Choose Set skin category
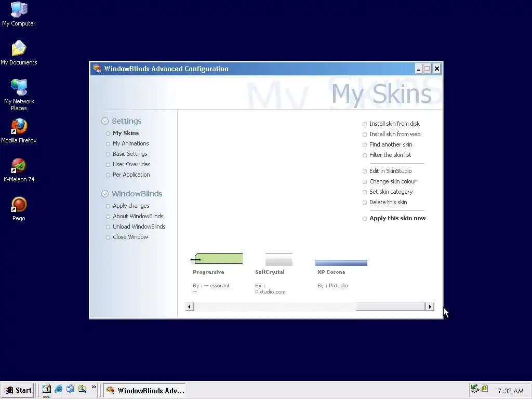The width and height of the screenshot is (532, 399). coord(391,192)
